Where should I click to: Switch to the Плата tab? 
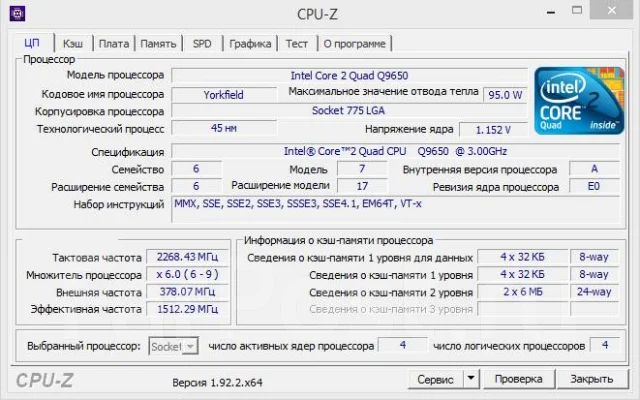pyautogui.click(x=114, y=44)
